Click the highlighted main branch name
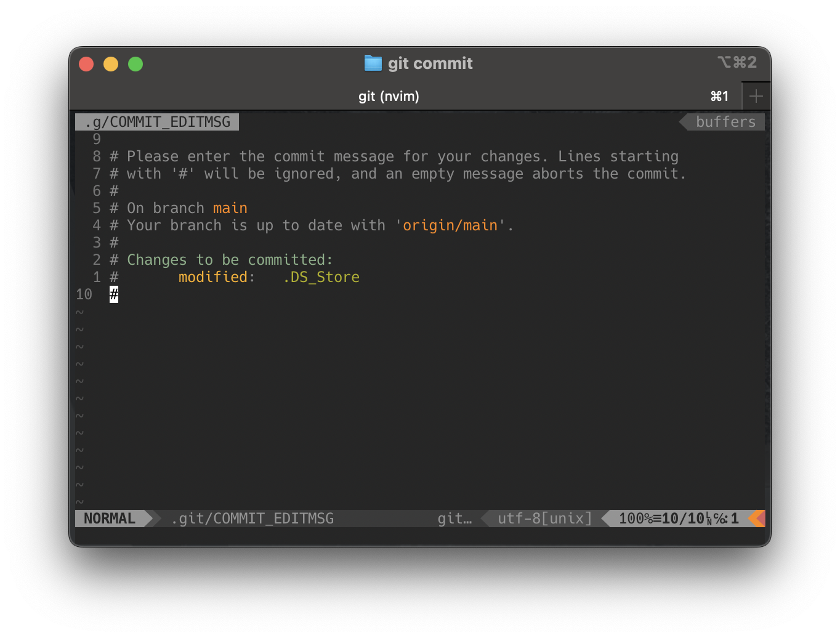 click(230, 208)
